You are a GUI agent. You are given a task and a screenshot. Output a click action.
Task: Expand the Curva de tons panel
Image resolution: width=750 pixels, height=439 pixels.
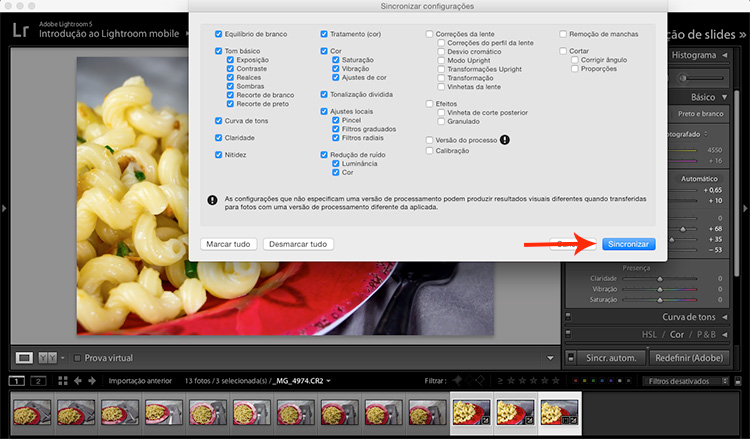point(724,317)
